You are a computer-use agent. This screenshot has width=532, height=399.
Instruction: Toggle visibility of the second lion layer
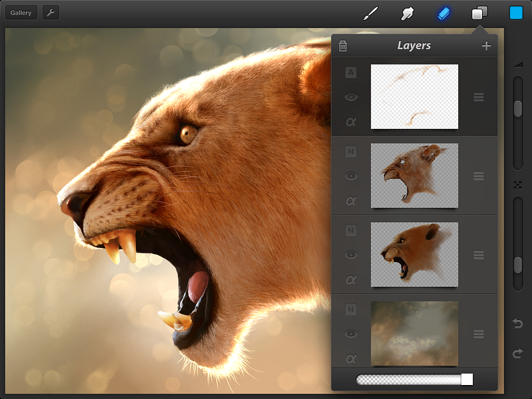pos(351,176)
